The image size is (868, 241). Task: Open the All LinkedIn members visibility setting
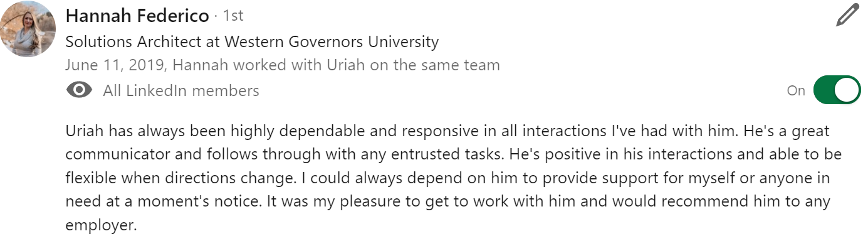click(181, 90)
